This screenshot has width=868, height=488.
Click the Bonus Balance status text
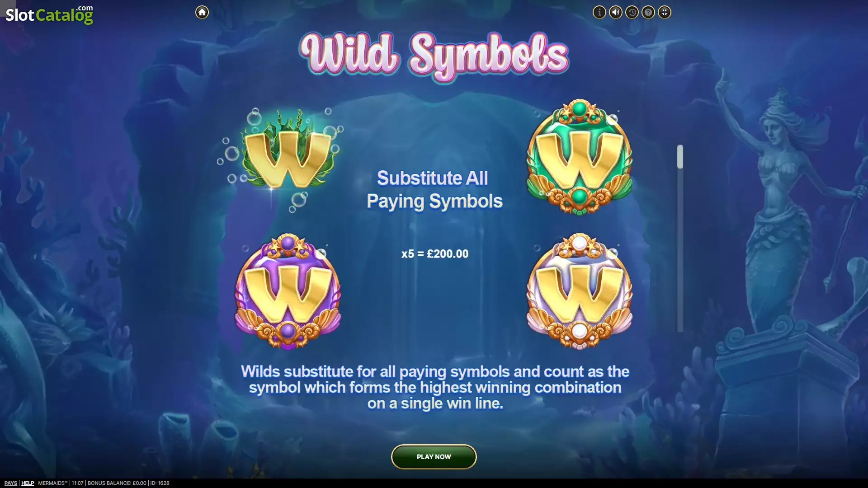pos(117,483)
